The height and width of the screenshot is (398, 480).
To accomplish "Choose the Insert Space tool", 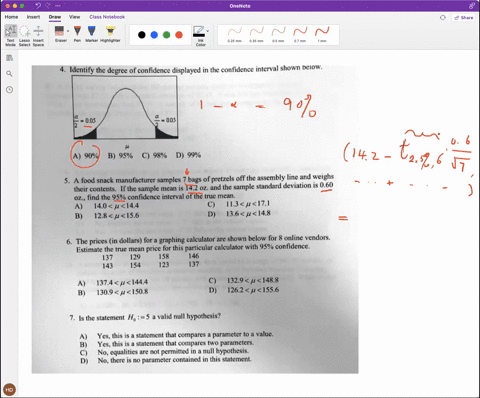I will [38, 35].
